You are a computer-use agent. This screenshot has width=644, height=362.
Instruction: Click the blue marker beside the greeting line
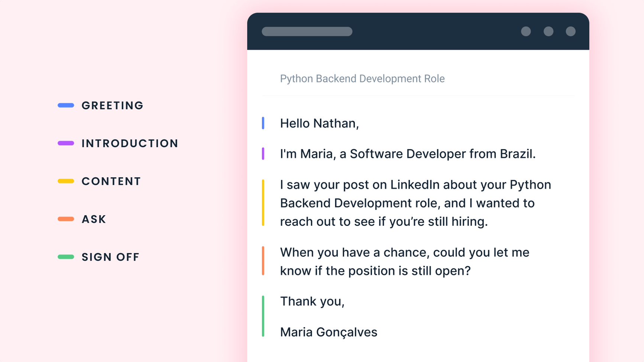(x=263, y=123)
